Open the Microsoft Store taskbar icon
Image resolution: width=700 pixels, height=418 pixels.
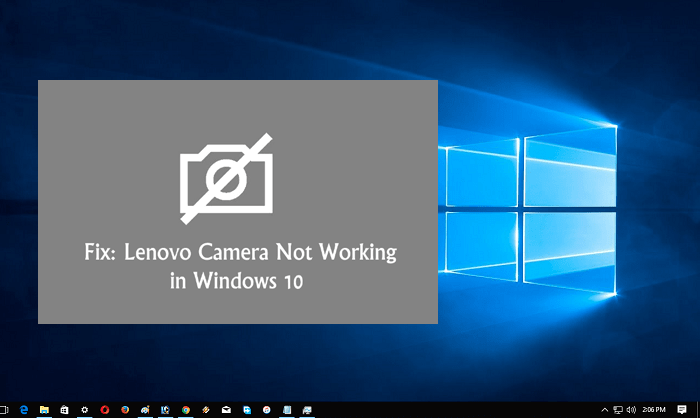pos(64,410)
